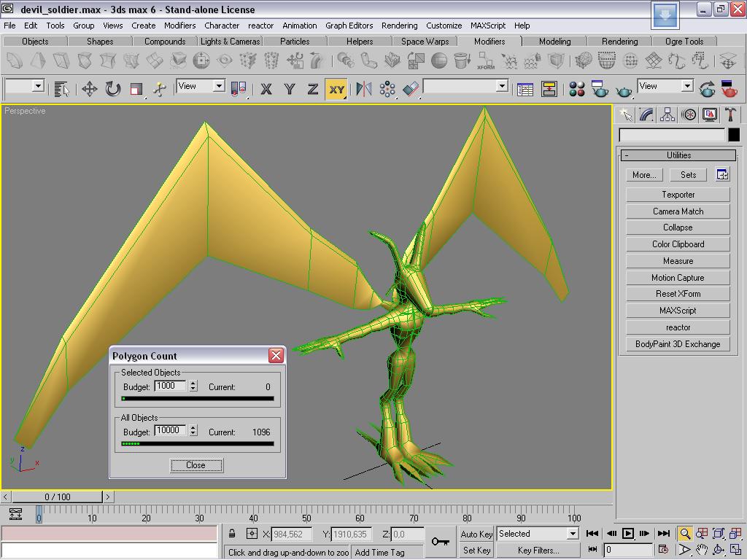Select the Scale tool
747x560 pixels.
coord(136,89)
